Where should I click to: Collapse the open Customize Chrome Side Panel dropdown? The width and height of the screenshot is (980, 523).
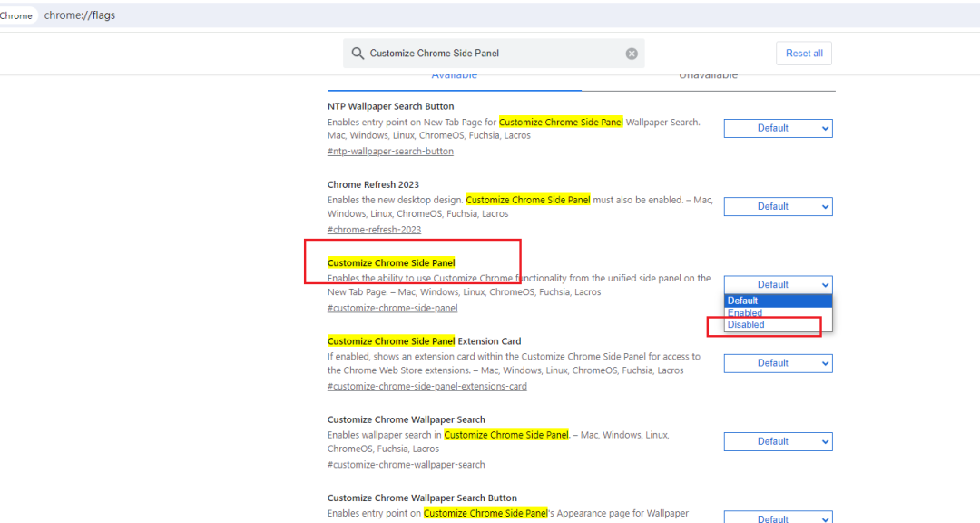(x=779, y=284)
